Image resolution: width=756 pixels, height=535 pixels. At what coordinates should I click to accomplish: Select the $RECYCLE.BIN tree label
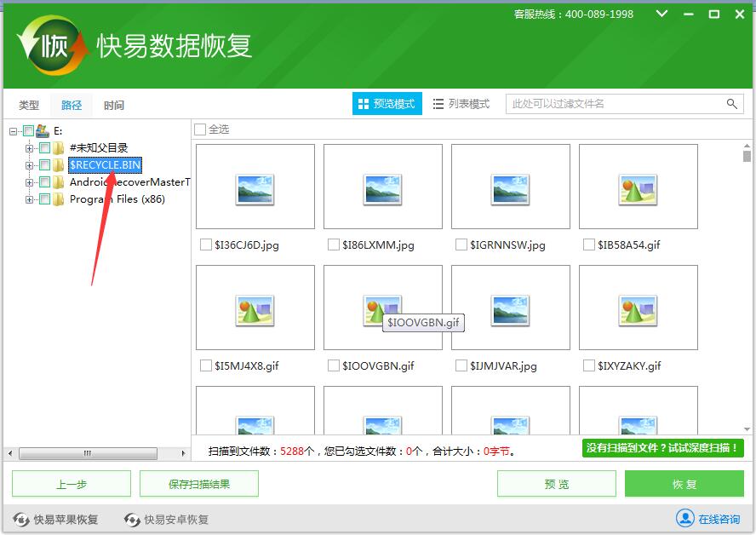click(x=105, y=165)
